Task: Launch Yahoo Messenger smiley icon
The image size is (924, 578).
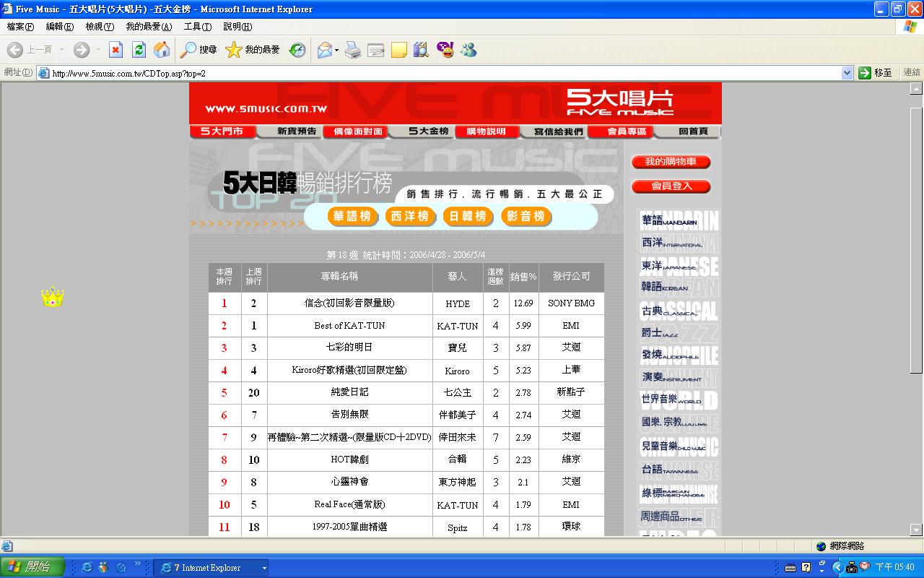Action: (445, 50)
